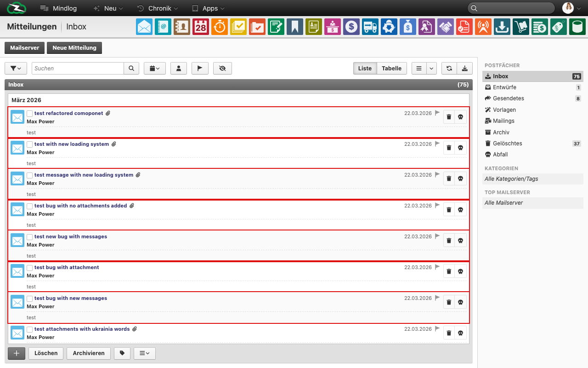The image size is (588, 368).
Task: Open the brown contacts book app icon
Action: click(x=182, y=27)
